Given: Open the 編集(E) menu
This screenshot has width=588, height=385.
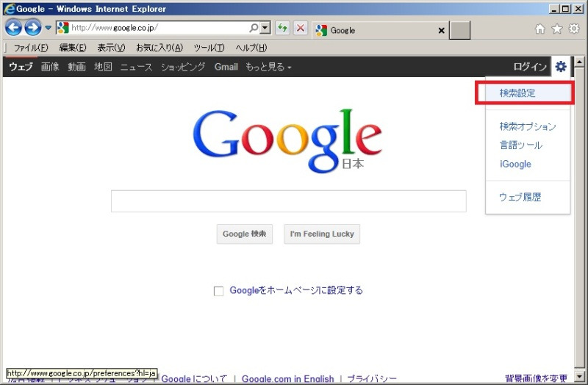Looking at the screenshot, I should 73,48.
